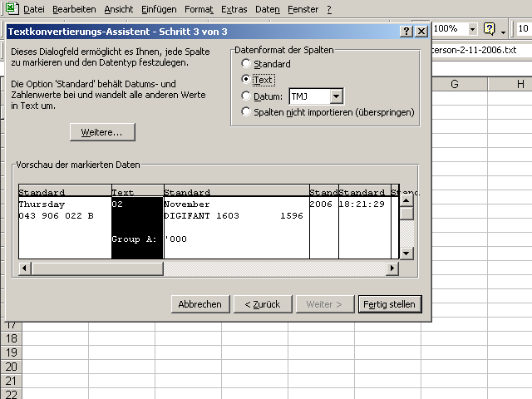532x399 pixels.
Task: Click the preview scroll up arrow
Action: [406, 200]
